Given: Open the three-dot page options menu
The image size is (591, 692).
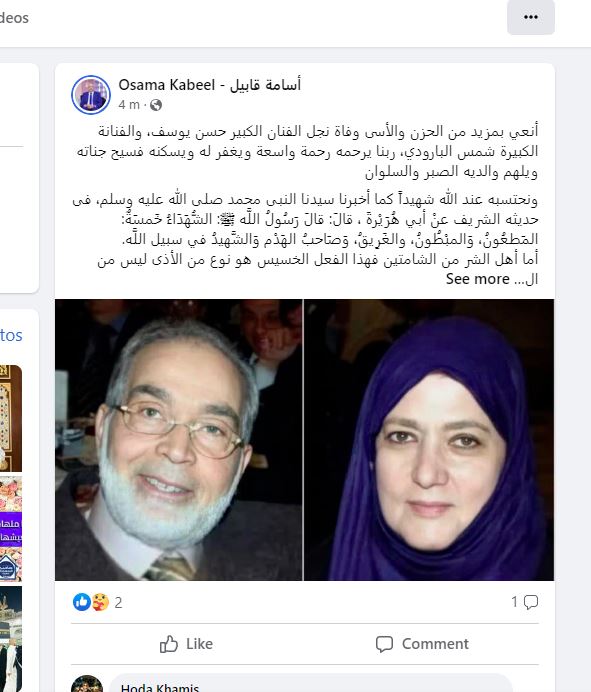Looking at the screenshot, I should click(x=531, y=17).
